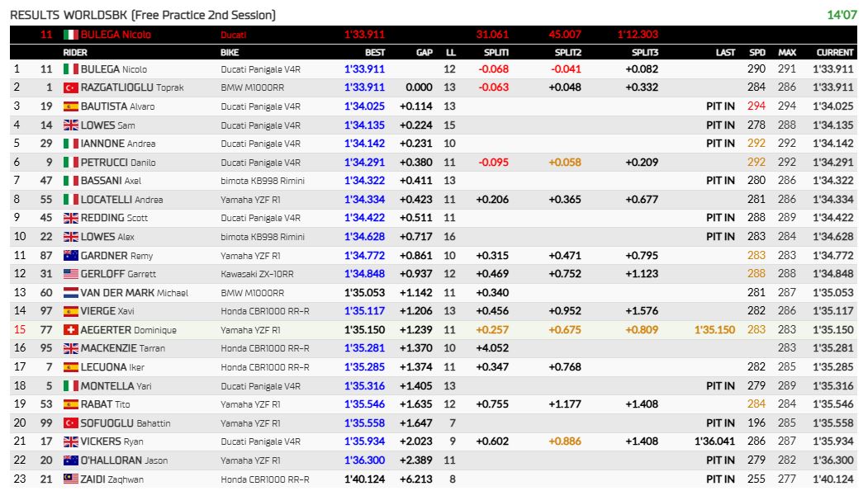Click red top speed 294 in SPD column
This screenshot has height=491, width=868.
[x=757, y=106]
